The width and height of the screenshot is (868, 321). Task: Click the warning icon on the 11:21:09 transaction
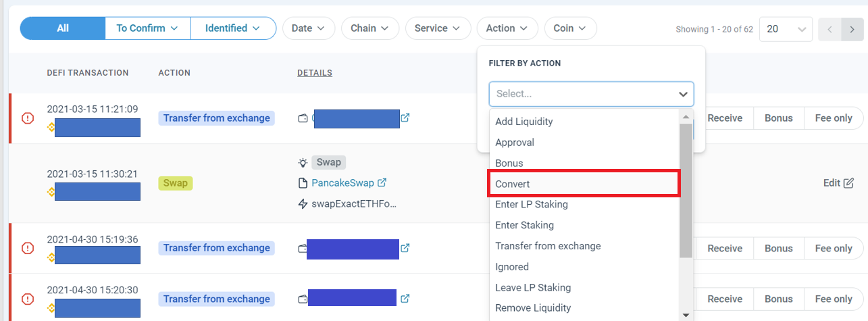click(x=28, y=118)
